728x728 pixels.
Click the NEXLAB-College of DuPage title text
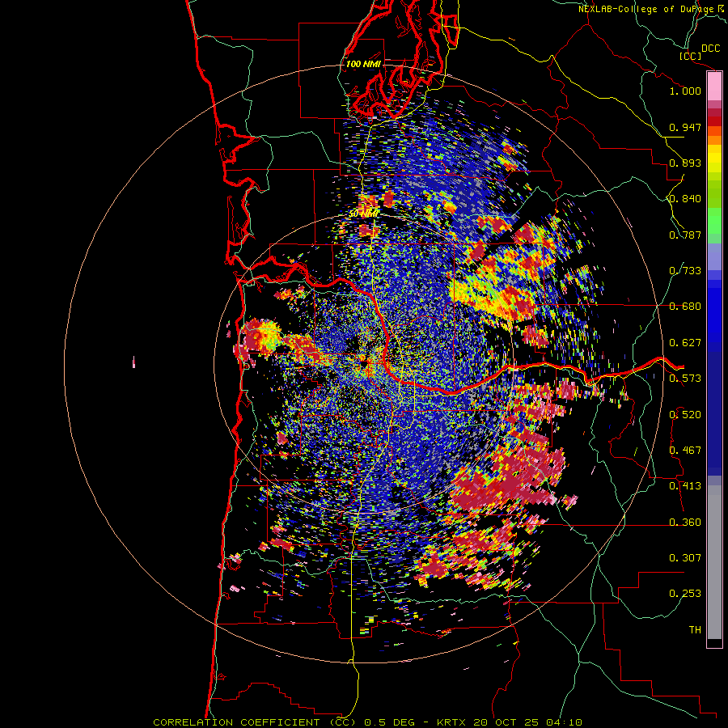[x=648, y=9]
